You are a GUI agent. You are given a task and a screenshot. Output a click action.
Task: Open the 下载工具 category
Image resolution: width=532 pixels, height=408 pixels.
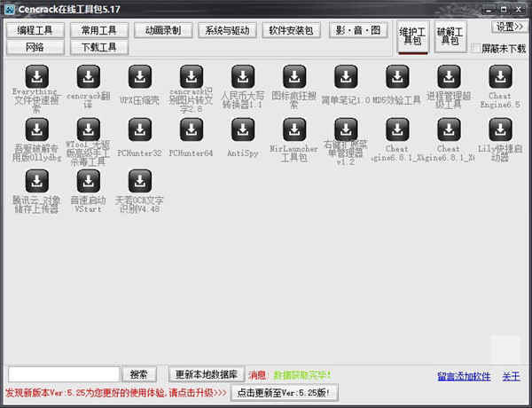99,47
